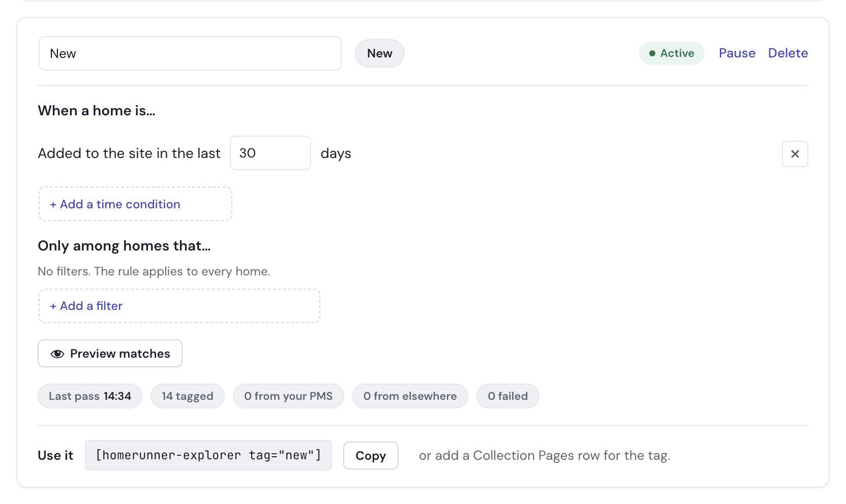Add a time condition

point(135,204)
